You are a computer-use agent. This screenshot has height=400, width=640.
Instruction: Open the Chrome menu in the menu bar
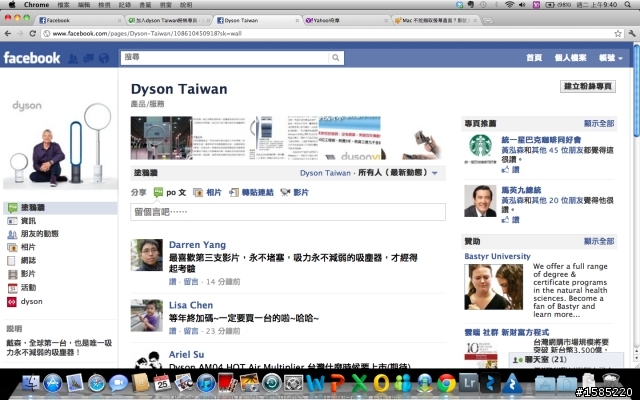36,5
